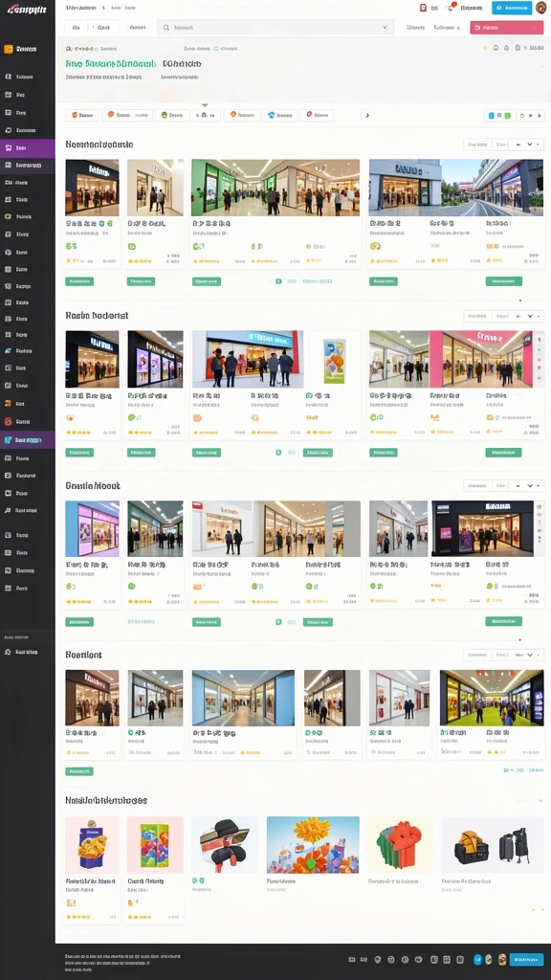Viewport: 551px width, 980px height.
Task: Open the mall photo with green grass flooring
Action: point(492,698)
